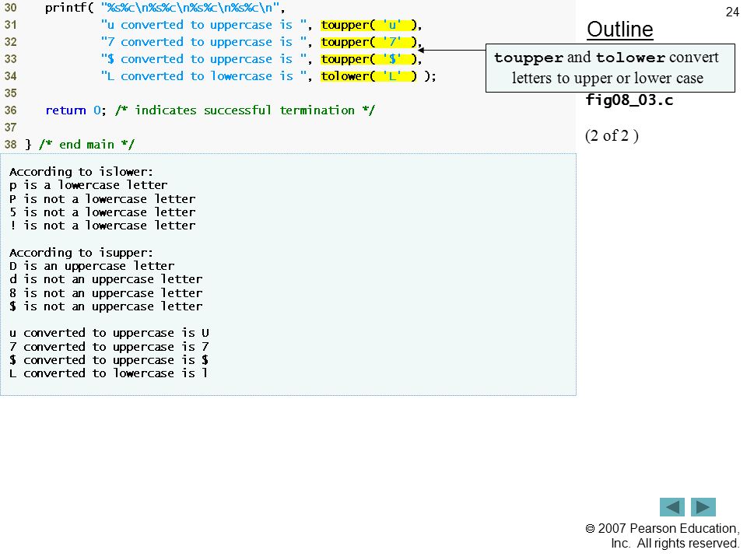Viewport: 747px width, 560px height.
Task: Click output 'L converted to lowercase is l'
Action: (109, 373)
